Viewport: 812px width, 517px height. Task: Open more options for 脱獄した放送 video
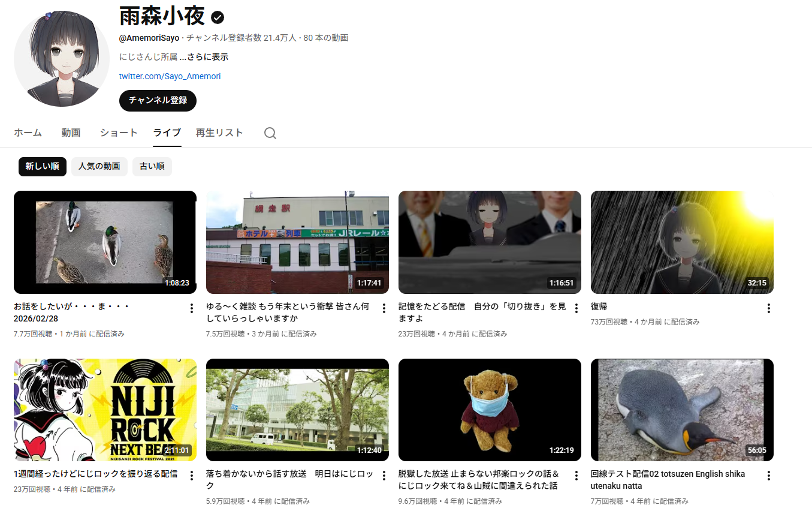(576, 476)
